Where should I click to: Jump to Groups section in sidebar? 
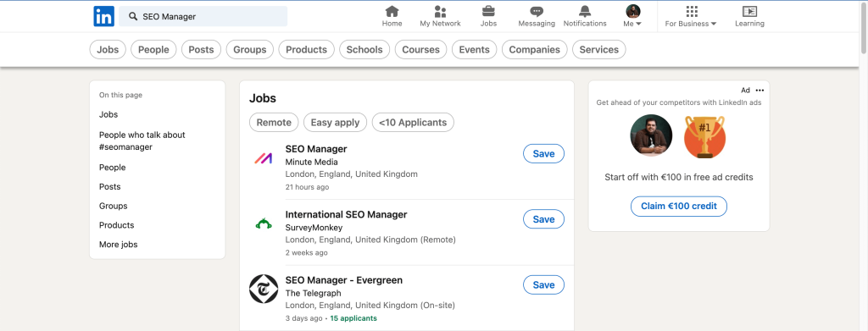coord(113,206)
